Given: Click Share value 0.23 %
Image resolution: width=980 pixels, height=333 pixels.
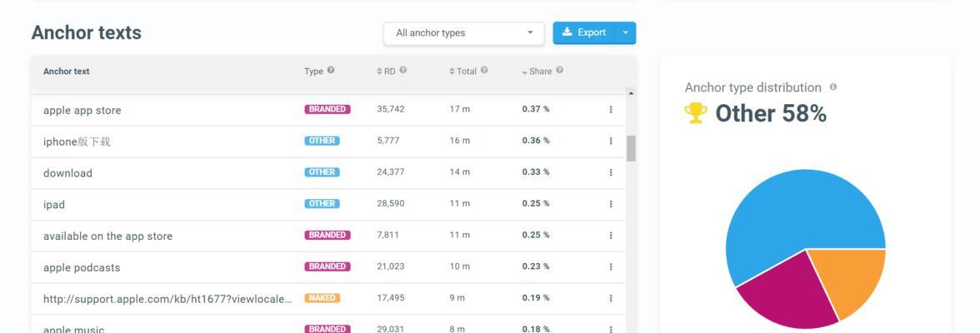Looking at the screenshot, I should (536, 266).
